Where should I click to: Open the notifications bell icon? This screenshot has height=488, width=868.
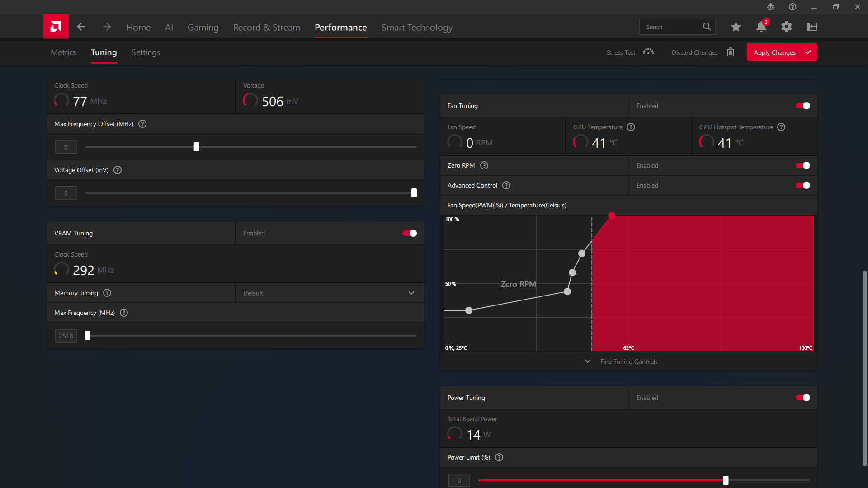[761, 27]
